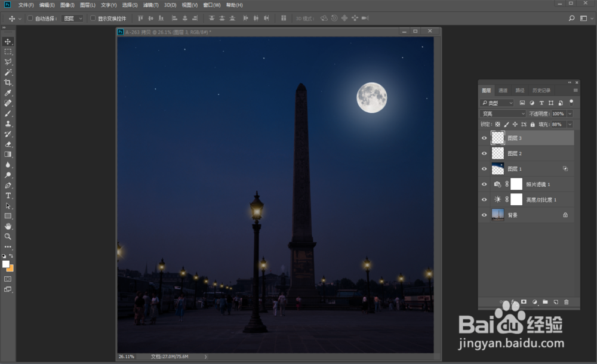Open the Auto-Select 图层 dropdown
Image resolution: width=597 pixels, height=364 pixels.
[x=72, y=18]
